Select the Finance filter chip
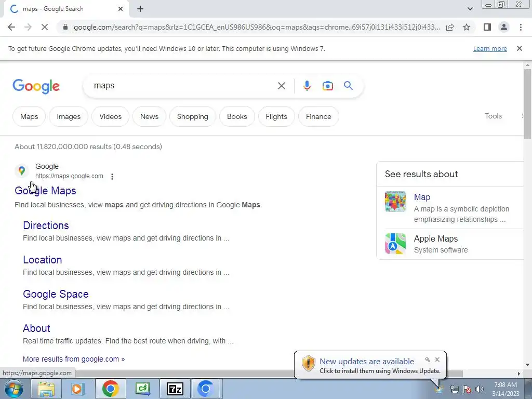532x399 pixels. tap(318, 116)
